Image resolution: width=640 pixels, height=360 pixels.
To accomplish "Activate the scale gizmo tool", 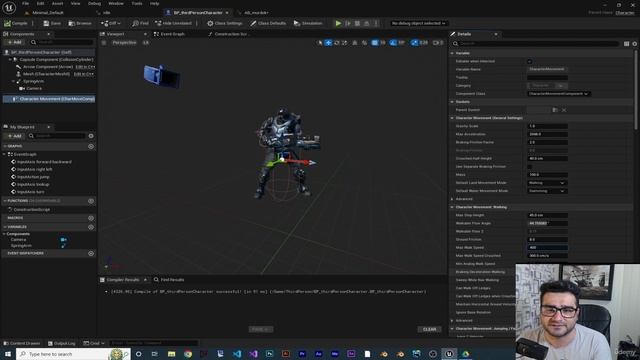I will [344, 42].
